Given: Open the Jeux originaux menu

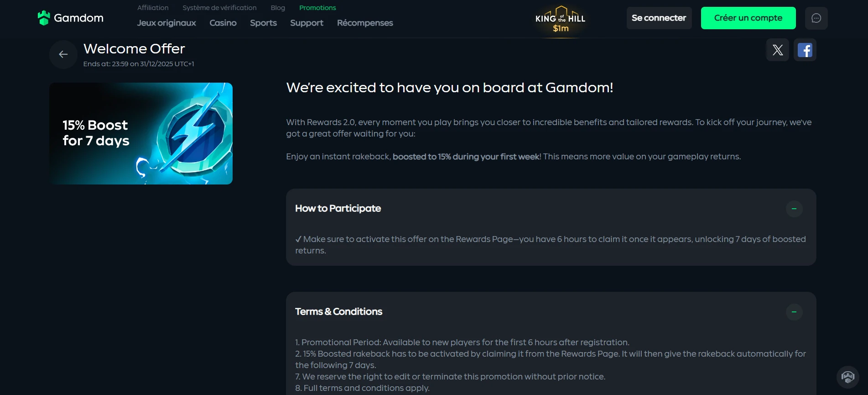Looking at the screenshot, I should pyautogui.click(x=166, y=23).
